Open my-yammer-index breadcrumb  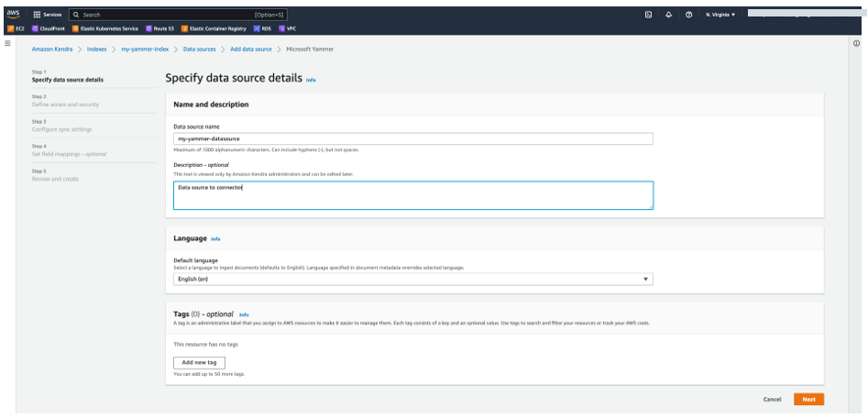[x=145, y=50]
